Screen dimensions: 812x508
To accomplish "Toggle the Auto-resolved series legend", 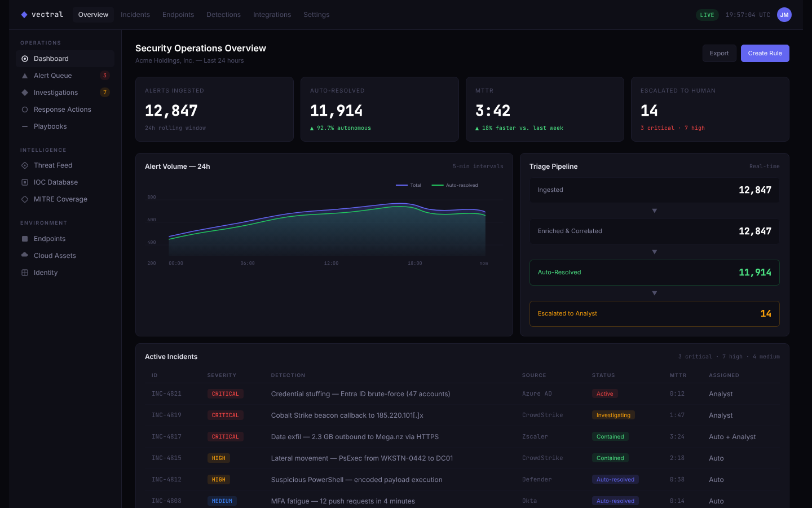I will click(454, 185).
